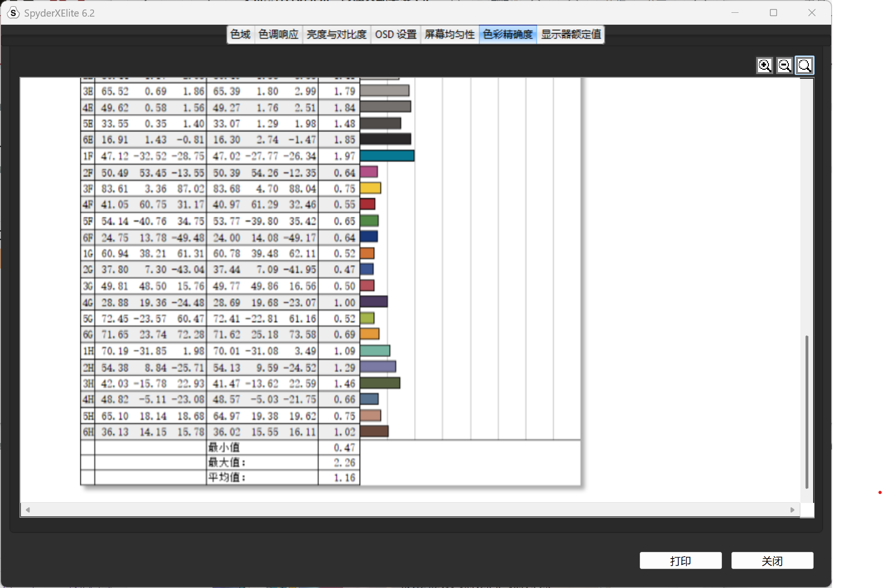Image resolution: width=882 pixels, height=588 pixels.
Task: Click the 最小值 label
Action: coord(224,447)
